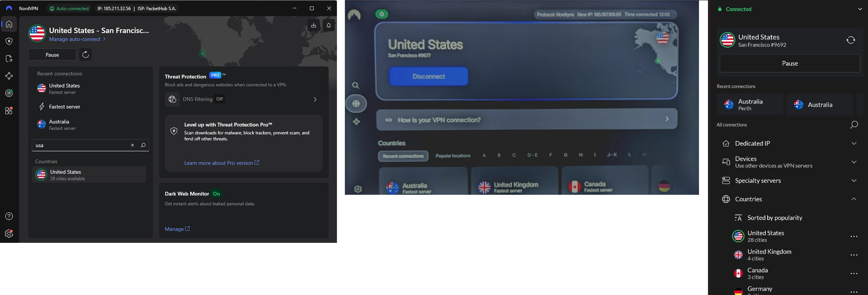The width and height of the screenshot is (868, 295).
Task: Click reconnect refresh icon beside left Pause button
Action: coord(85,55)
